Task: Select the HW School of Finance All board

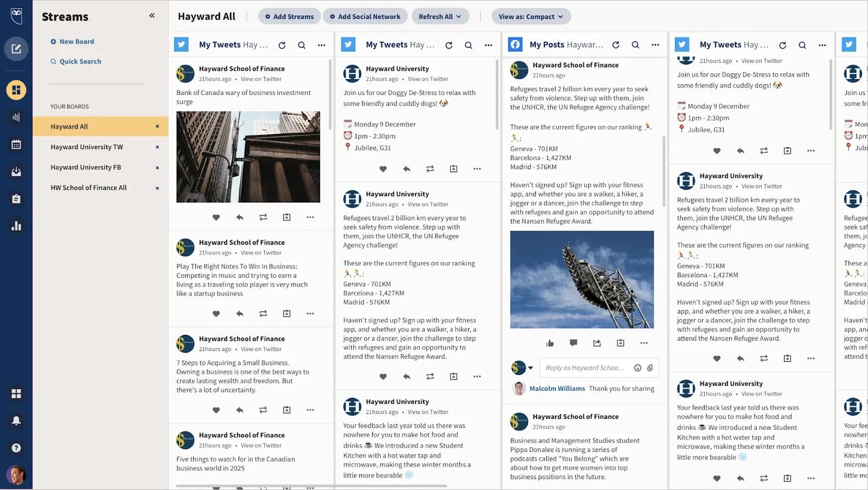Action: click(88, 187)
